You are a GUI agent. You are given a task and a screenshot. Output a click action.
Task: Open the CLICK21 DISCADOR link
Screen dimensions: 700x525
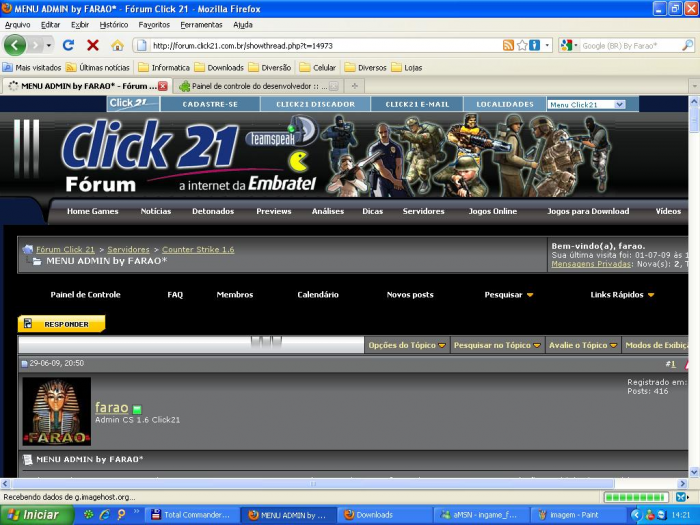pos(315,104)
